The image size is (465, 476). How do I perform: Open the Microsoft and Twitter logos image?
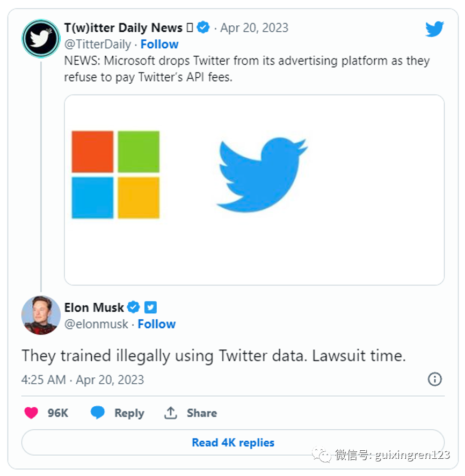[x=254, y=189]
